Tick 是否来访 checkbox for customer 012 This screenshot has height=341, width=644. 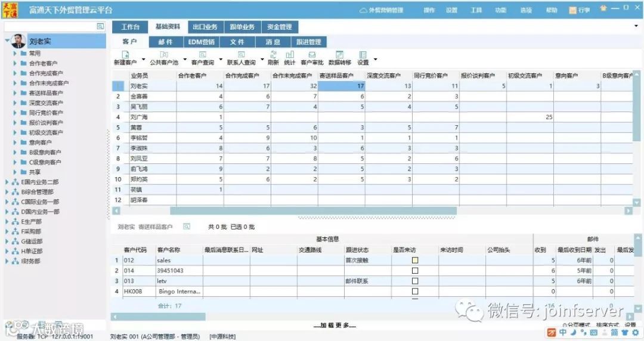point(415,260)
